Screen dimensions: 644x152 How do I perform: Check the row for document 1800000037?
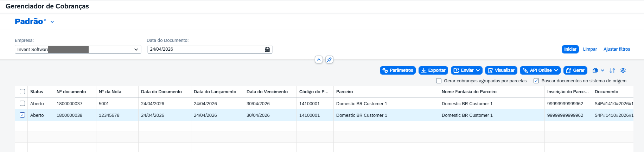[x=22, y=103]
